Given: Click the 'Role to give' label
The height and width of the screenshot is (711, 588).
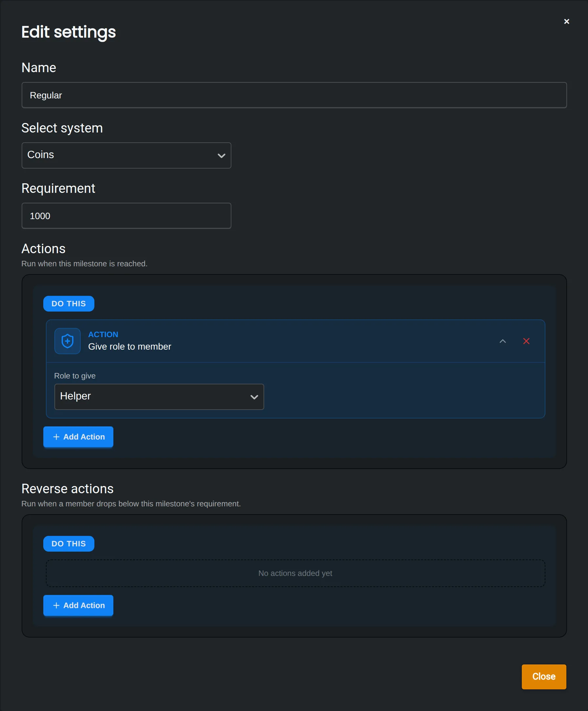Looking at the screenshot, I should coord(75,376).
